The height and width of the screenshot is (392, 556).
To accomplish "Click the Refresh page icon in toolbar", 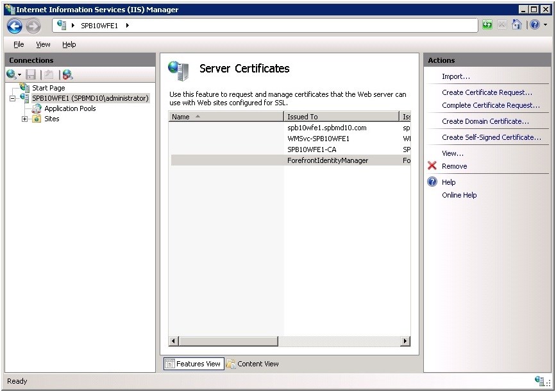I will [487, 25].
